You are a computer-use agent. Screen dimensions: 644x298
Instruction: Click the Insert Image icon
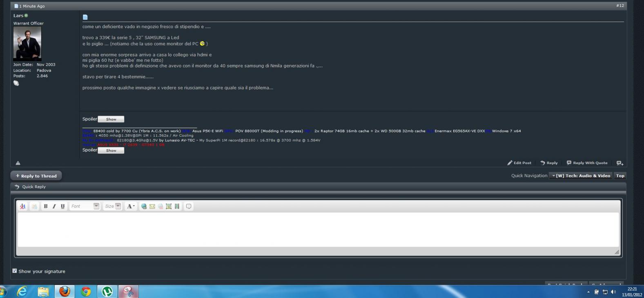point(169,207)
